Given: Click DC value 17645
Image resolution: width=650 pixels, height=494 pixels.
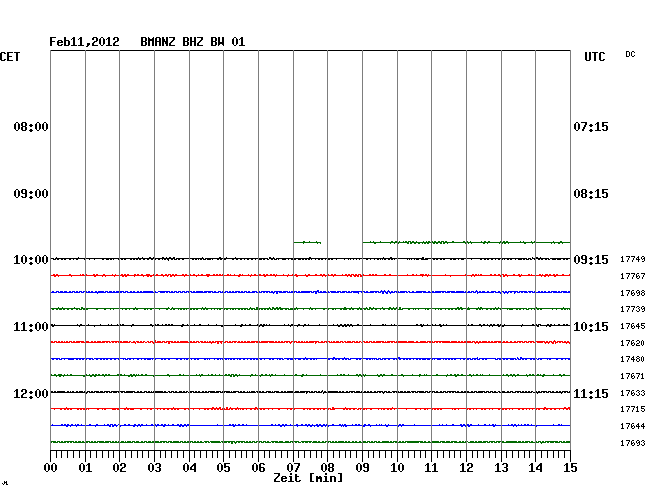Looking at the screenshot, I should coord(633,327).
